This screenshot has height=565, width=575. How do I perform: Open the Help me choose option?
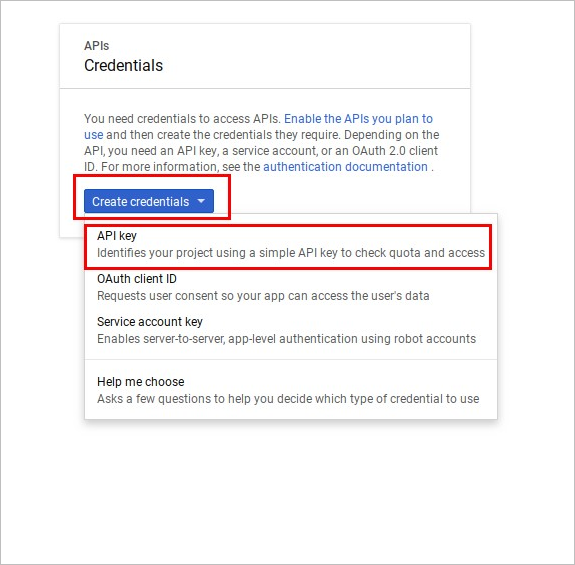[x=291, y=390]
